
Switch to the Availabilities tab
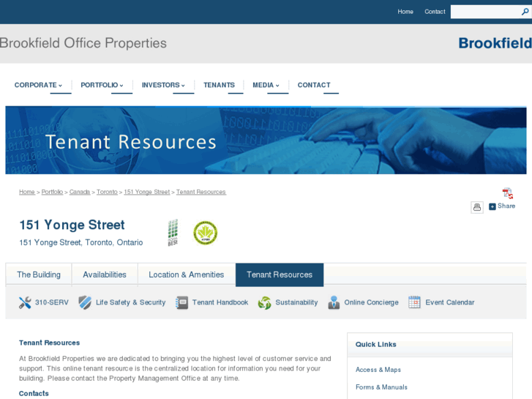pyautogui.click(x=105, y=275)
